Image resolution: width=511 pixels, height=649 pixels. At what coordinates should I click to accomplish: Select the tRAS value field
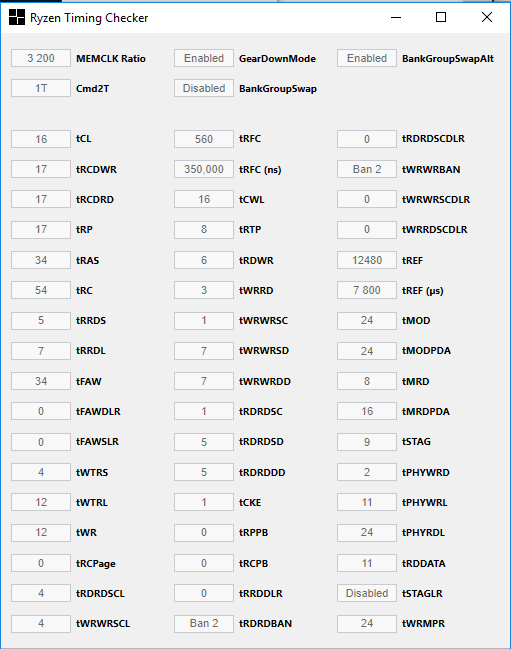click(41, 260)
